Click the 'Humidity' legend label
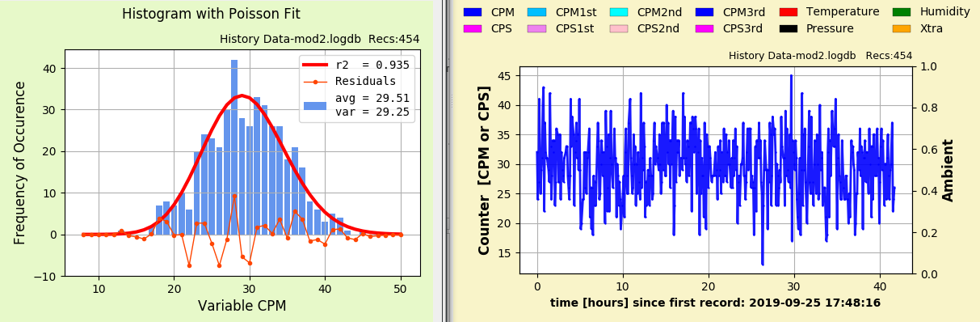Screen dimensions: 980x322 coord(944,12)
